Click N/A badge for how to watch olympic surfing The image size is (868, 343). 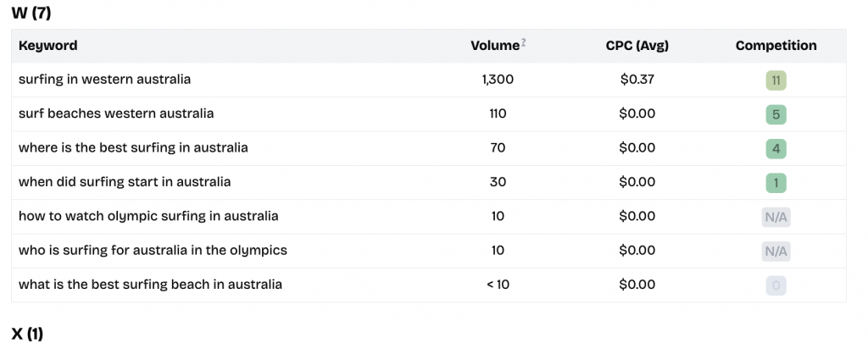(x=776, y=218)
